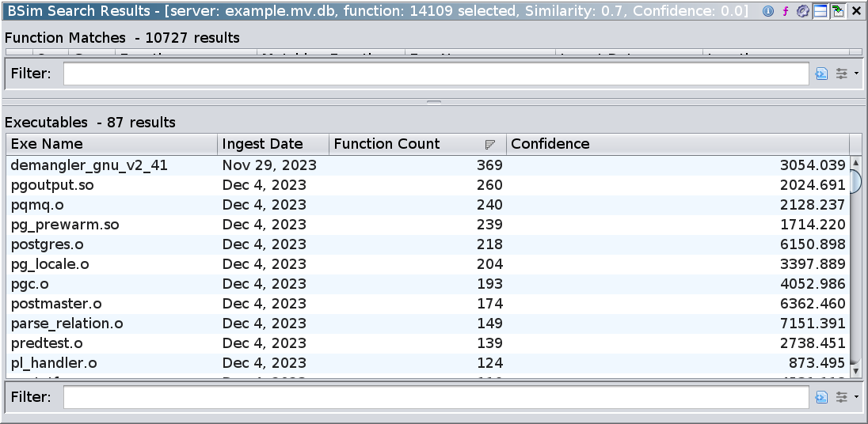Click the upper filter sliders icon
This screenshot has width=868, height=424.
click(841, 74)
